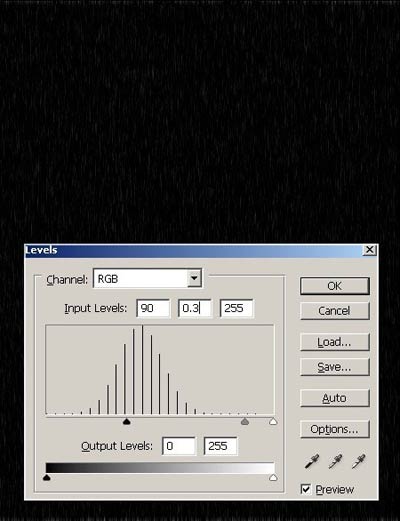400x521 pixels.
Task: Select the white point eyedropper
Action: tap(358, 461)
